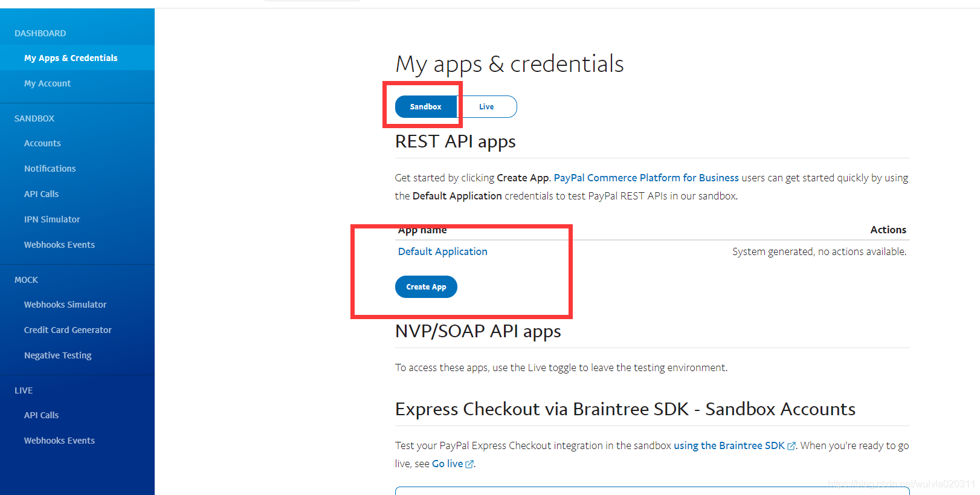Click the My apps & credentials heading

[x=509, y=64]
